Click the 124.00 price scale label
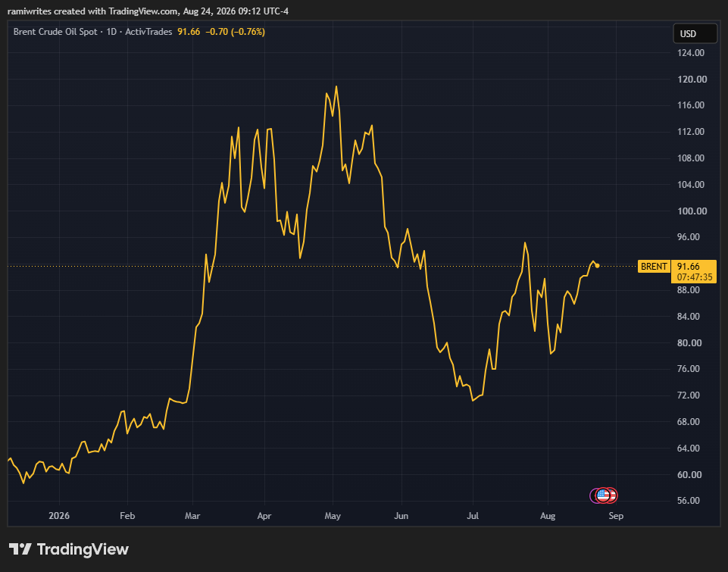The height and width of the screenshot is (572, 728). point(691,52)
